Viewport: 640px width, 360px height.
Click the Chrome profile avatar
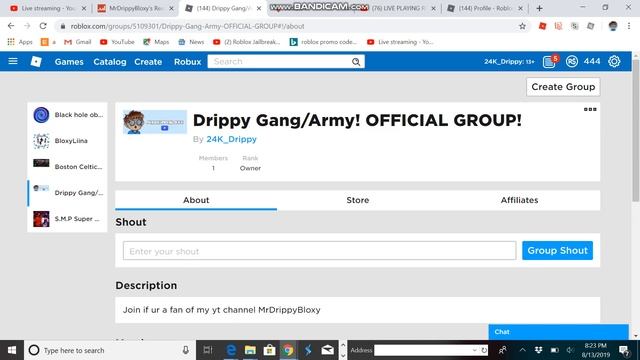pyautogui.click(x=613, y=26)
